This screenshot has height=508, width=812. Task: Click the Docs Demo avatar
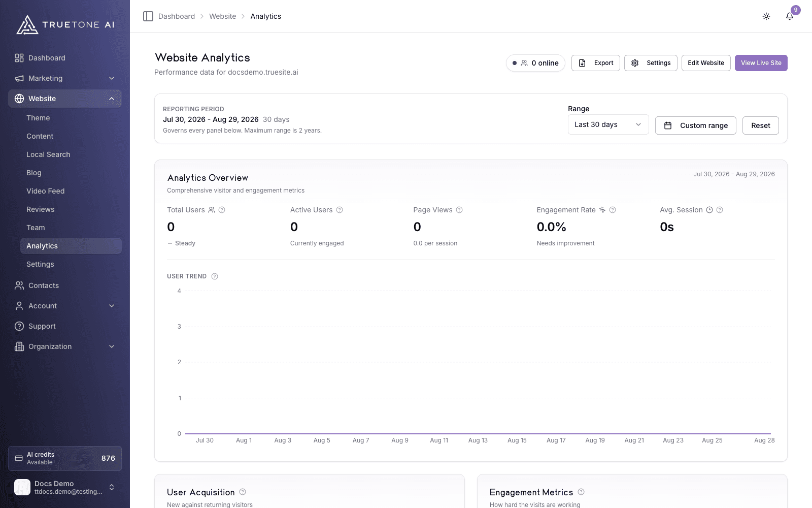tap(22, 487)
